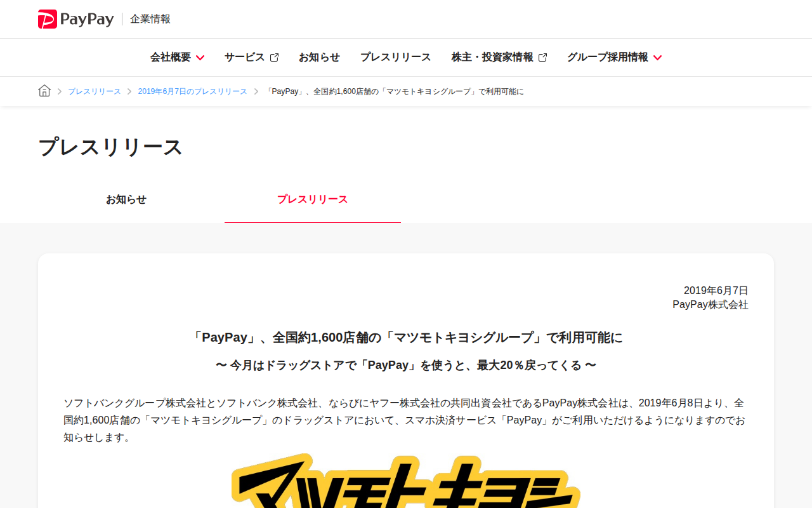The height and width of the screenshot is (508, 812).
Task: Click the home icon in breadcrumb
Action: click(x=44, y=91)
